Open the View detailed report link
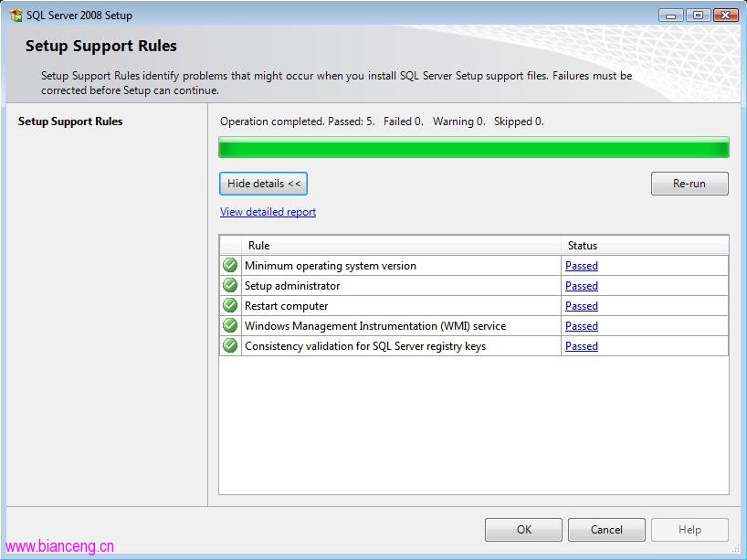This screenshot has width=747, height=560. (x=268, y=212)
